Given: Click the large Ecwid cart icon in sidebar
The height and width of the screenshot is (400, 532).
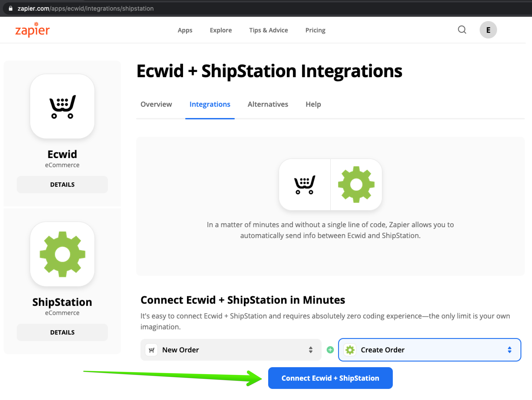Looking at the screenshot, I should pyautogui.click(x=62, y=107).
